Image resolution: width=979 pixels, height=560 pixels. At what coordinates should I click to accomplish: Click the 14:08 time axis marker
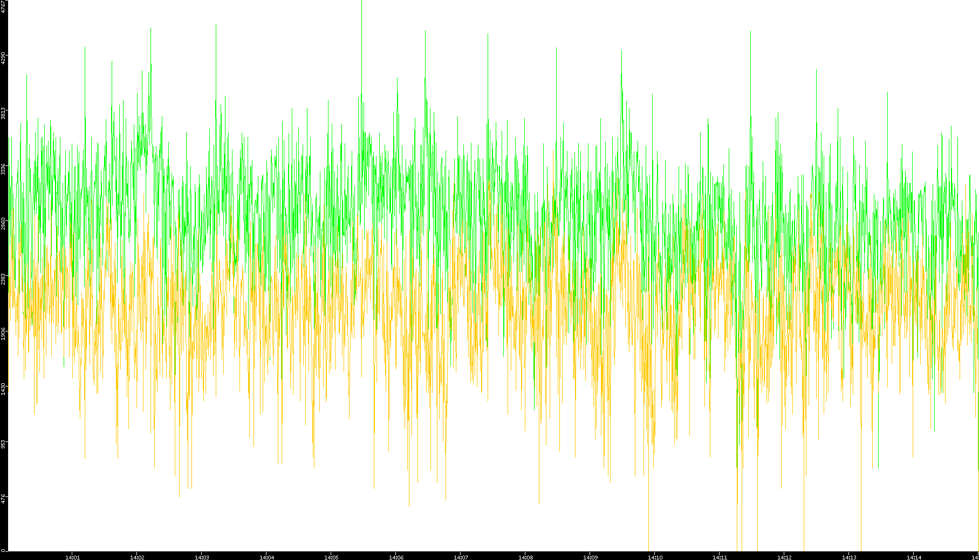(x=525, y=557)
